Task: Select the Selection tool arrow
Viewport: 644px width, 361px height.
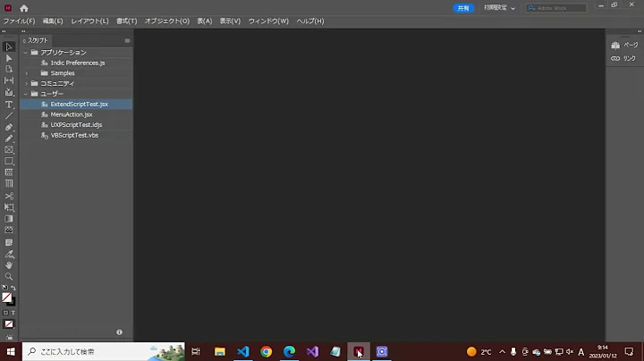Action: [9, 46]
